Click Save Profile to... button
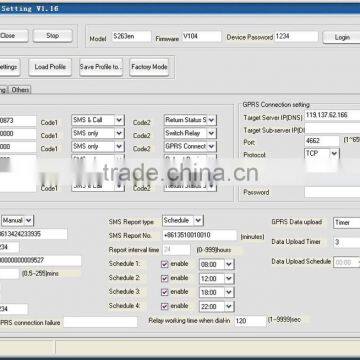Viewport: 360px width, 360px height. click(101, 67)
